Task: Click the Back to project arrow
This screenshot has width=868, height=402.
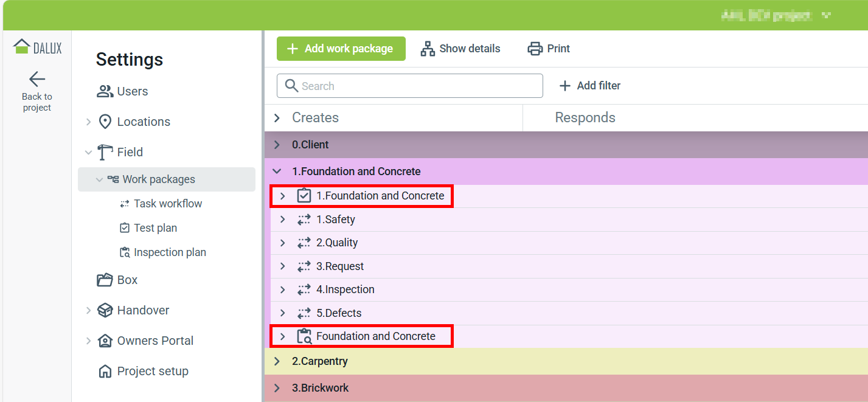Action: click(37, 79)
